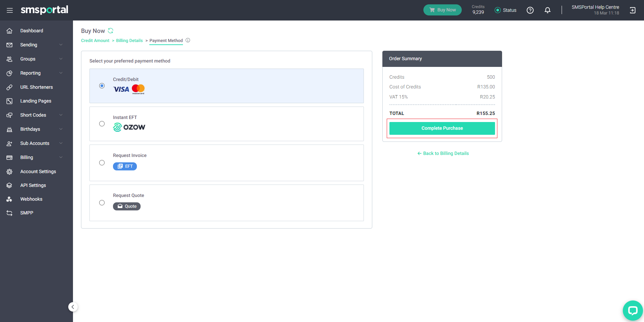The image size is (644, 322).
Task: Open the Account Settings menu item
Action: point(38,171)
